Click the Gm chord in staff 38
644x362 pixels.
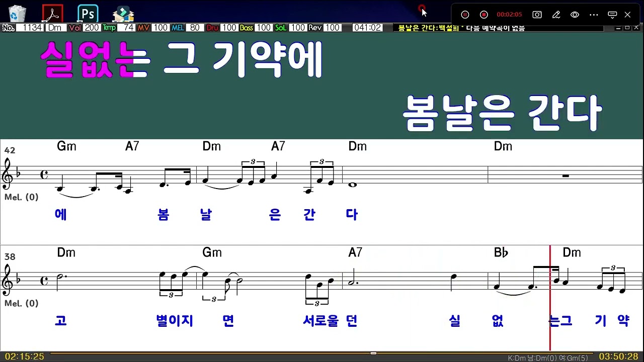click(x=212, y=252)
